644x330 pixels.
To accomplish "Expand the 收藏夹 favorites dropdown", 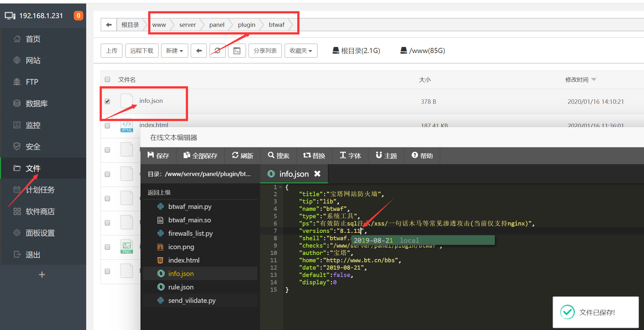I will coord(301,51).
